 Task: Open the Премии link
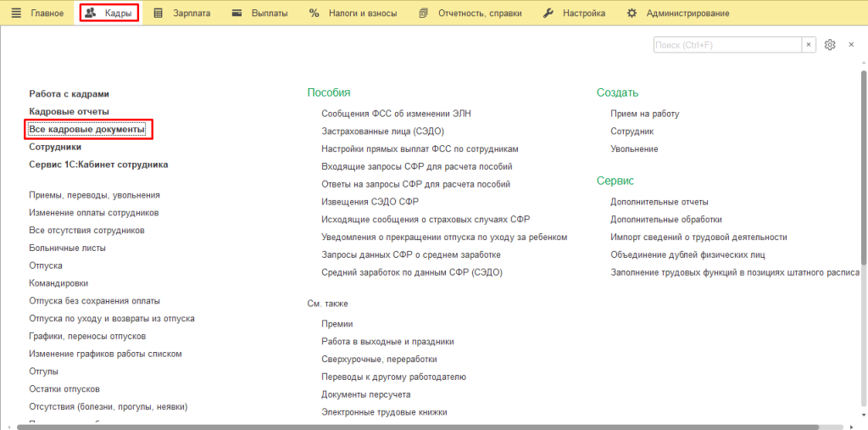click(337, 324)
